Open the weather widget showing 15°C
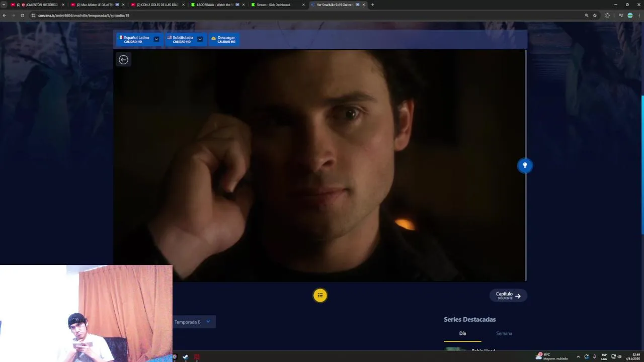644x362 pixels. tap(552, 356)
